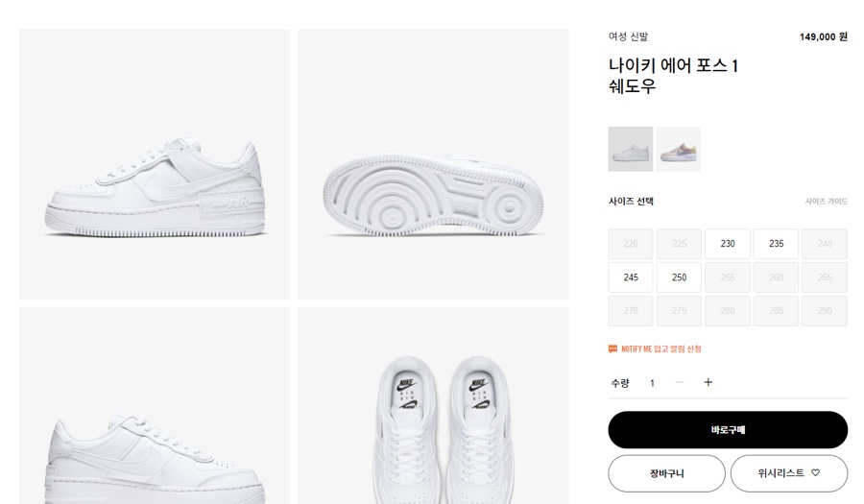Increase quantity with the plus icon
864x504 pixels.
click(708, 382)
